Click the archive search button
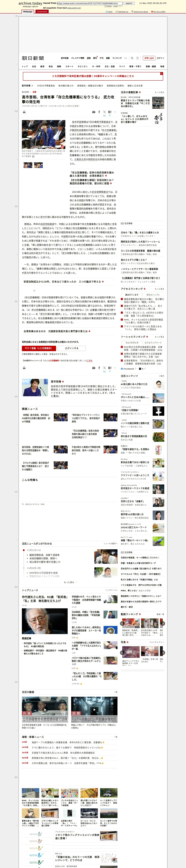This screenshot has height=868, width=186. coord(129,3)
